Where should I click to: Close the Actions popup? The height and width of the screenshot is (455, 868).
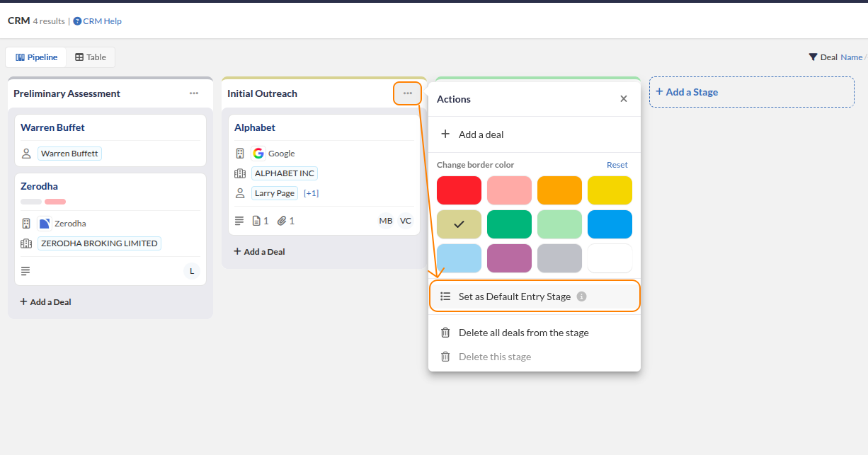(624, 99)
